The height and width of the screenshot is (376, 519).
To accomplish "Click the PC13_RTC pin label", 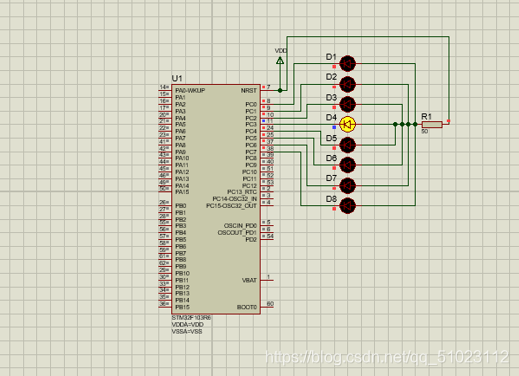I will click(242, 192).
